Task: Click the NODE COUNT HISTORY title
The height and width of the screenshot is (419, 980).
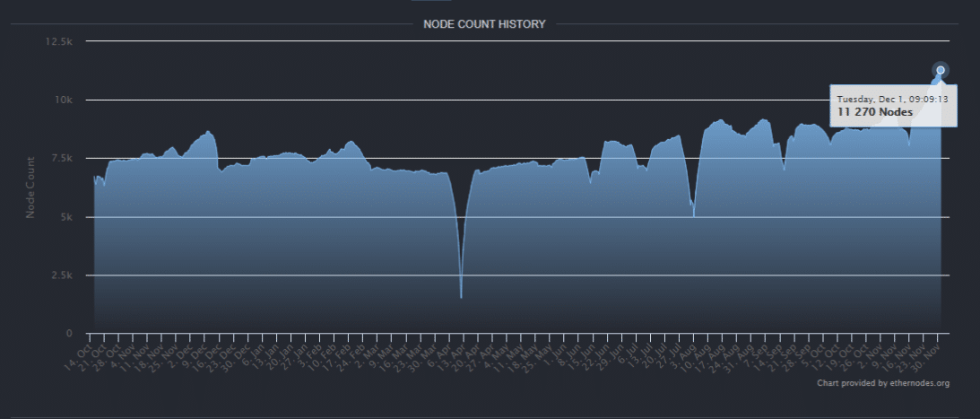Action: (x=484, y=24)
